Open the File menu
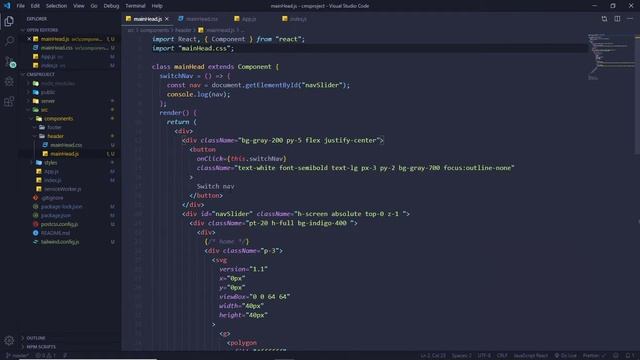Viewport: 640px width, 360px height. pos(20,6)
